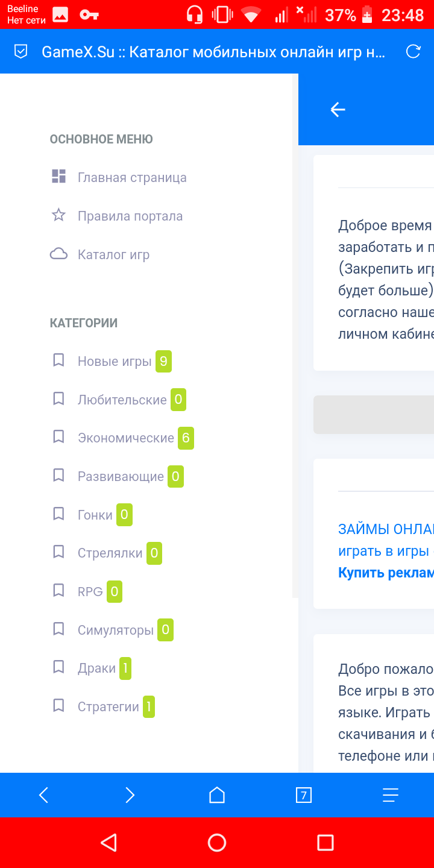Screen dimensions: 434x868
Task: Open the Новые игры category
Action: tap(115, 361)
